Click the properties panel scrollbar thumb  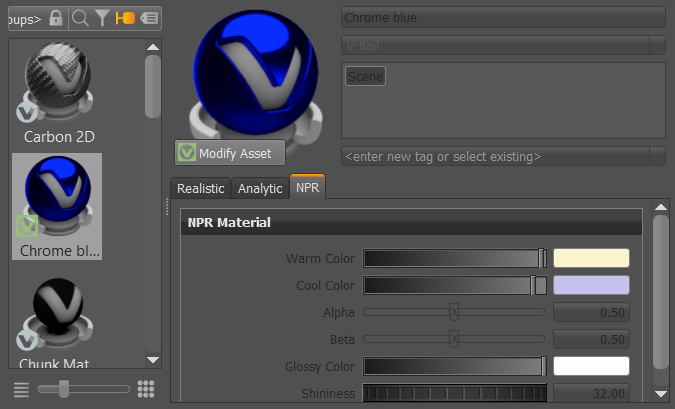[x=661, y=292]
